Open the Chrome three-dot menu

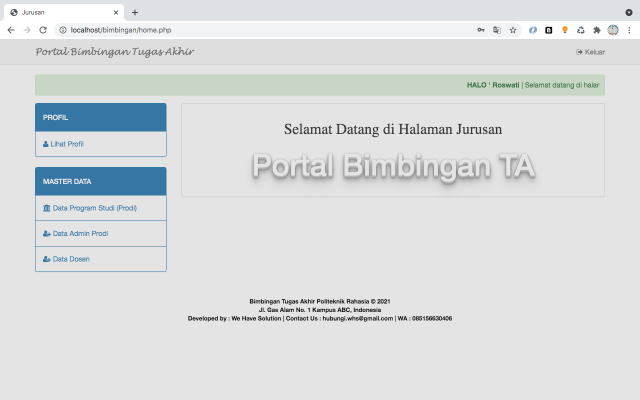629,30
